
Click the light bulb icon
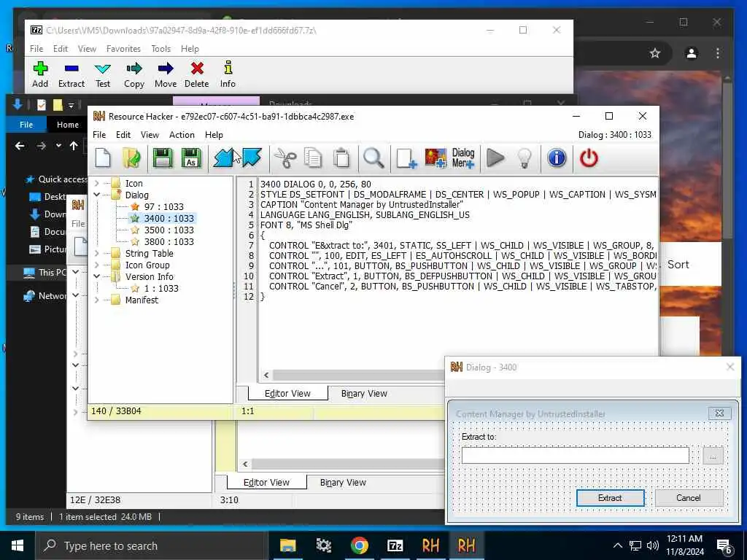coord(524,158)
